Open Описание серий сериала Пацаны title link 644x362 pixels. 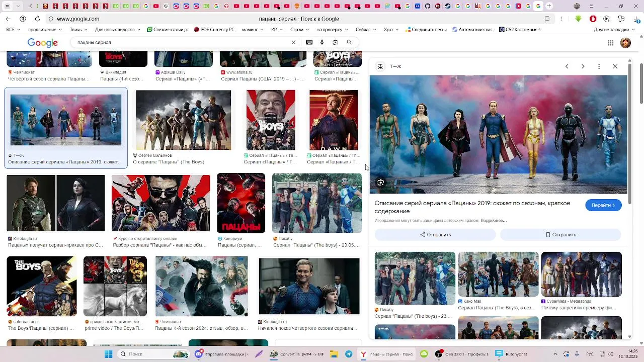(472, 207)
